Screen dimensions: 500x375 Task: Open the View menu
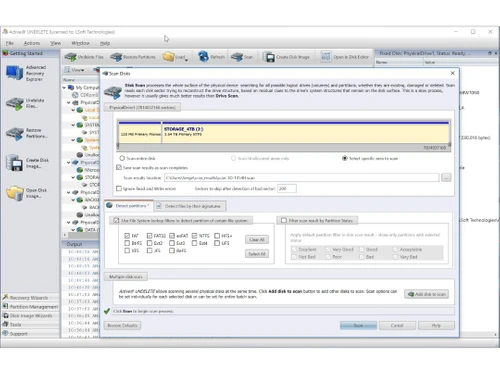(55, 43)
